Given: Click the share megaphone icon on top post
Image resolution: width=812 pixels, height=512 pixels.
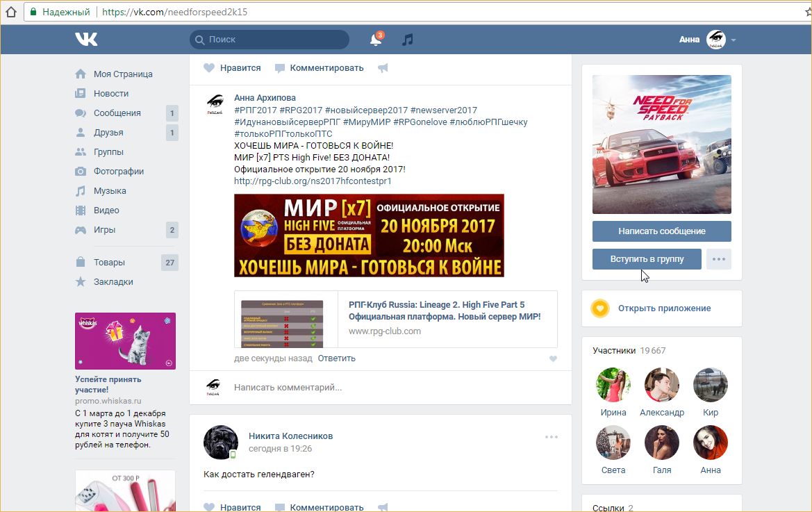Looking at the screenshot, I should (383, 68).
